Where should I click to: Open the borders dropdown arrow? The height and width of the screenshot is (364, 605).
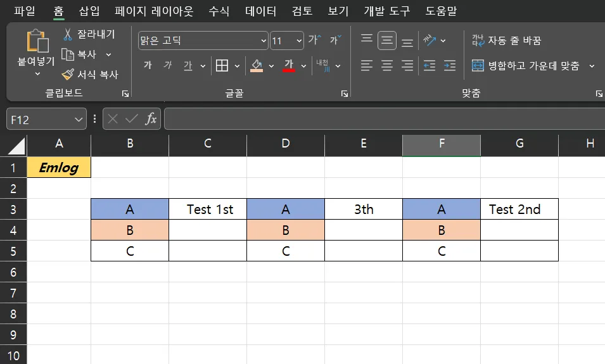click(237, 66)
